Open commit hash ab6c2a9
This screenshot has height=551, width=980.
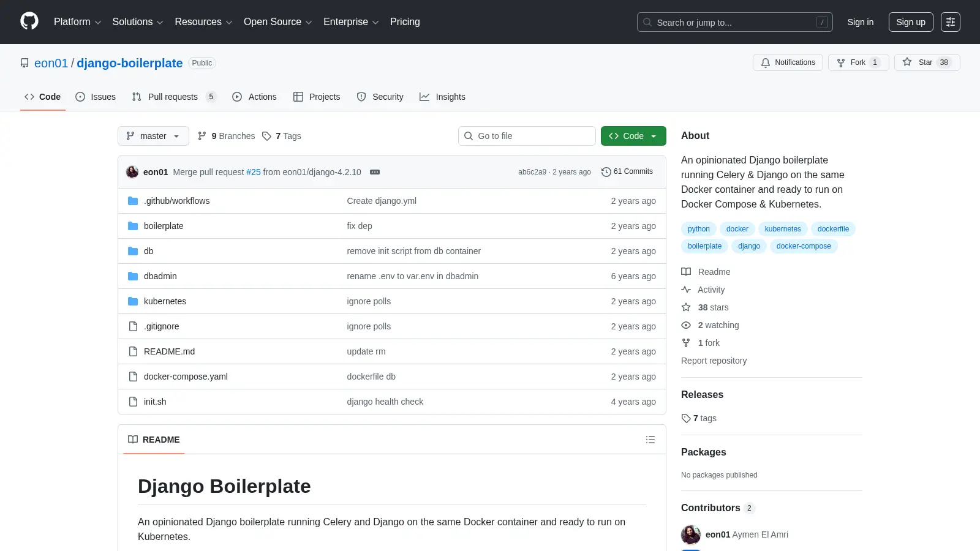coord(532,172)
